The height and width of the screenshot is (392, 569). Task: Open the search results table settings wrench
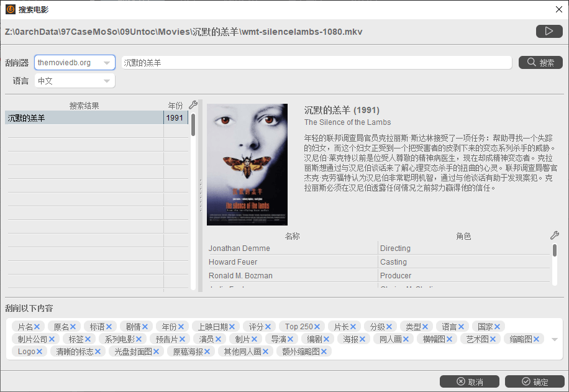click(x=193, y=105)
